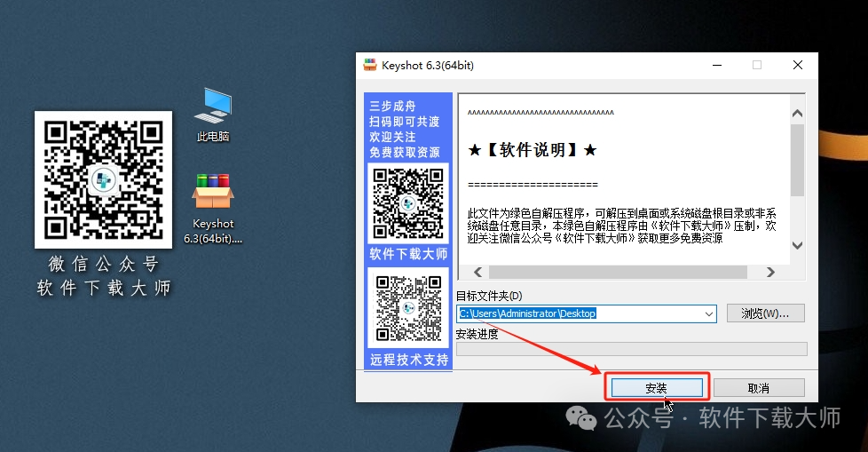This screenshot has height=452, width=868.
Task: Click the 三步成舟 sidebar text
Action: coord(392,106)
